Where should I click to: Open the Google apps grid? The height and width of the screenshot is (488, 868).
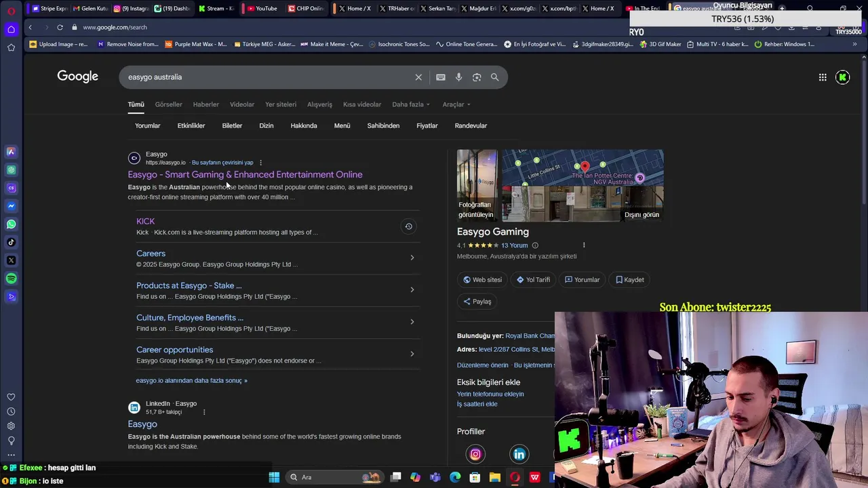pyautogui.click(x=823, y=77)
